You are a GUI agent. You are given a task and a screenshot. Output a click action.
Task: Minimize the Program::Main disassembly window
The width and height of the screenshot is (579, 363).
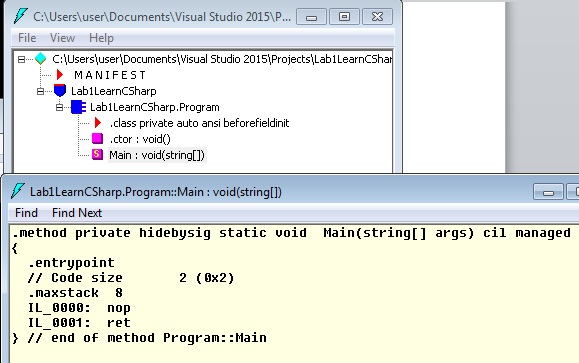548,192
